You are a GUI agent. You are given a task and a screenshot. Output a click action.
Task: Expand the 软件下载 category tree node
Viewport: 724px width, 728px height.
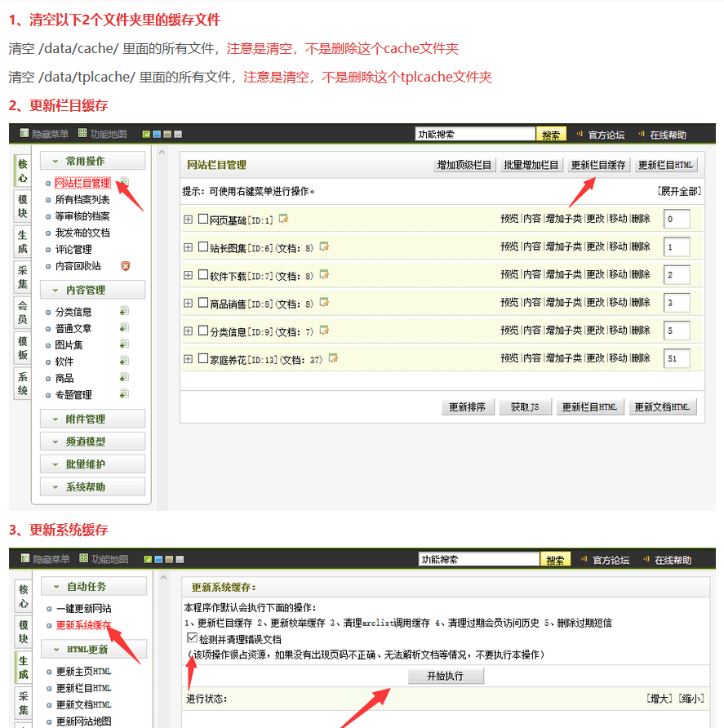pos(189,275)
